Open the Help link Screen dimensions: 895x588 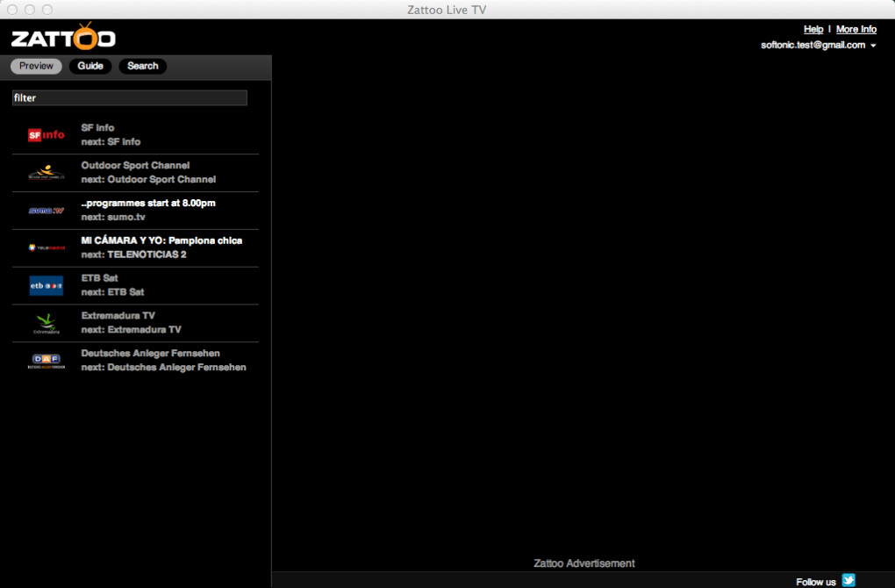tap(813, 29)
